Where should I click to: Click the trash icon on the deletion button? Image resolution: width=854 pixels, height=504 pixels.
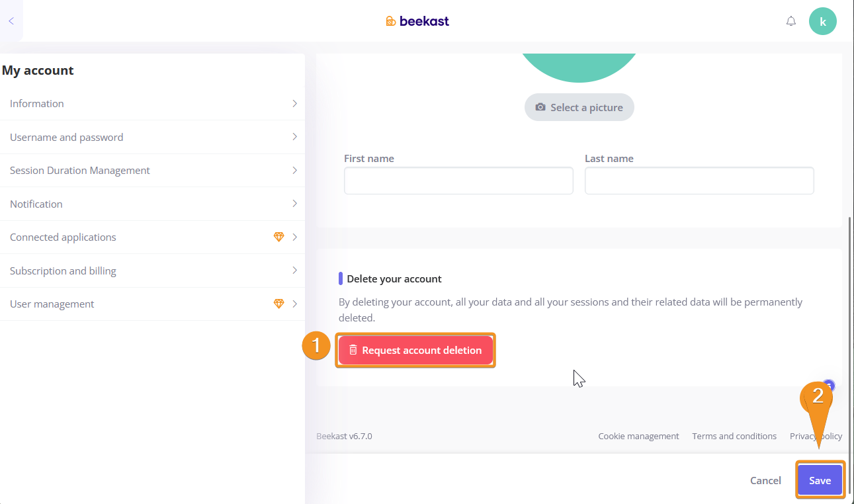pyautogui.click(x=353, y=350)
